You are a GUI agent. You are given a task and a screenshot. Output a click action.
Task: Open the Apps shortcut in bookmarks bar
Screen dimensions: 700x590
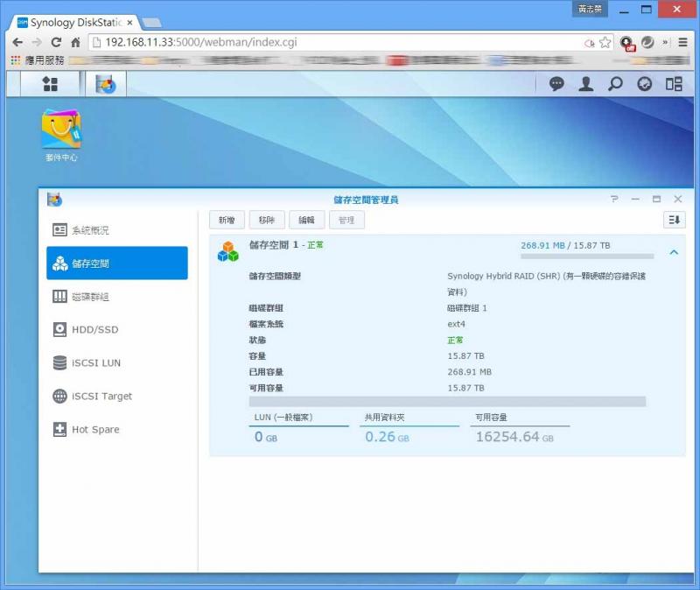tap(38, 60)
